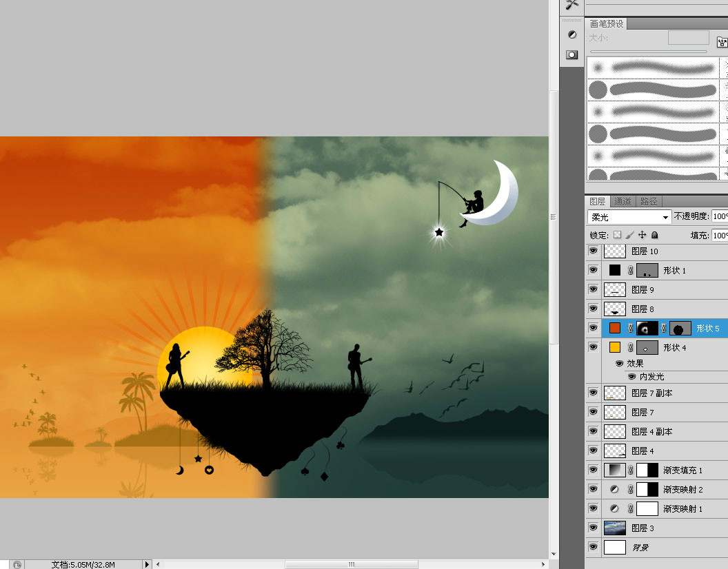The image size is (728, 569).
Task: Click the document status icon at bottom left
Action: point(17,564)
